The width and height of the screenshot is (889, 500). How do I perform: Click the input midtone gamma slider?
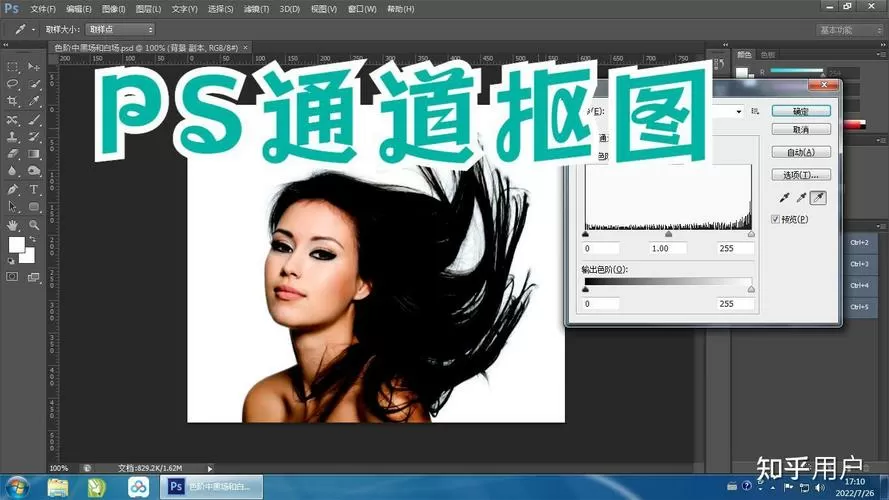pos(668,234)
